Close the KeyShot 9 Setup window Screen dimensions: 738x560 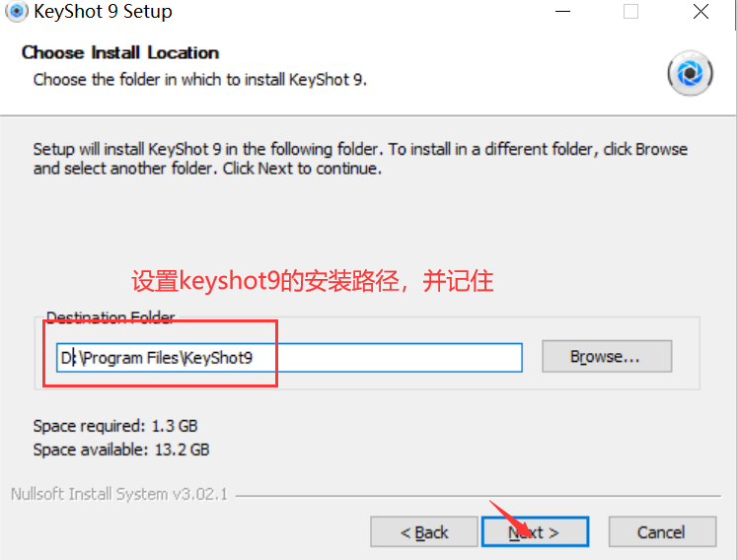[x=701, y=11]
